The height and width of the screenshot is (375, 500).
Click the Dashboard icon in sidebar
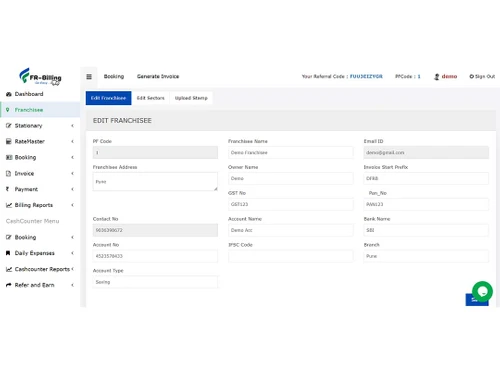coord(9,94)
